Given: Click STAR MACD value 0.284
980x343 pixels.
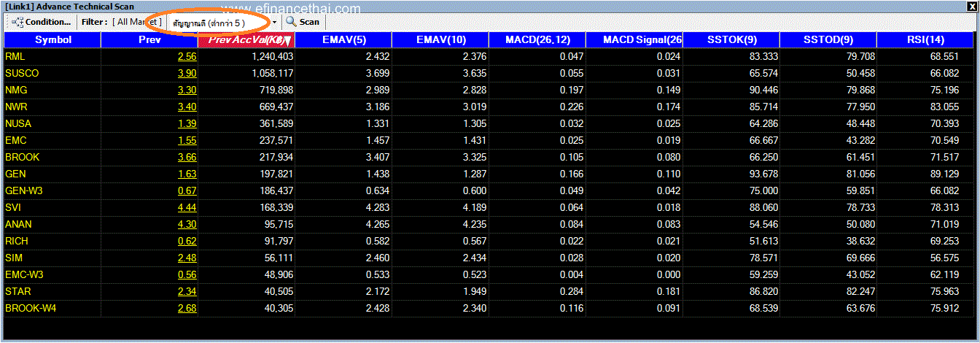Looking at the screenshot, I should pyautogui.click(x=570, y=291).
